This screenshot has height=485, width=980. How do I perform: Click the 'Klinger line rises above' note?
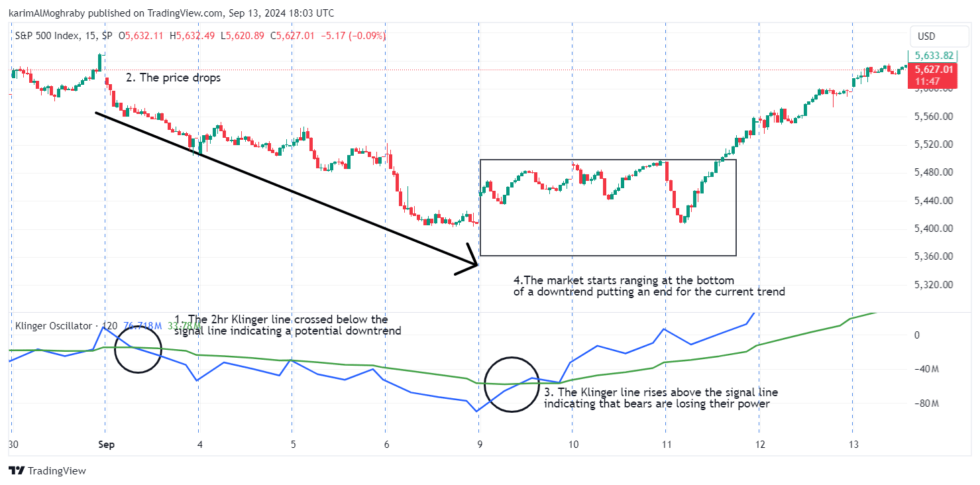(661, 398)
